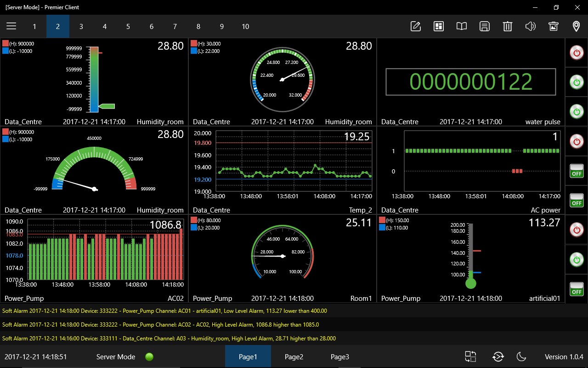Switch to dashboard tab 10
This screenshot has width=588, height=368.
pos(245,26)
